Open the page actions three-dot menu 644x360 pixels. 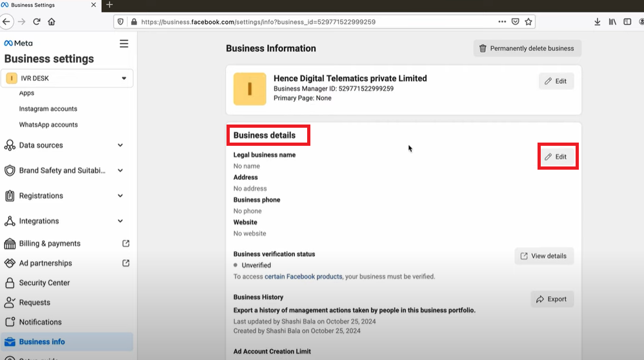[502, 22]
